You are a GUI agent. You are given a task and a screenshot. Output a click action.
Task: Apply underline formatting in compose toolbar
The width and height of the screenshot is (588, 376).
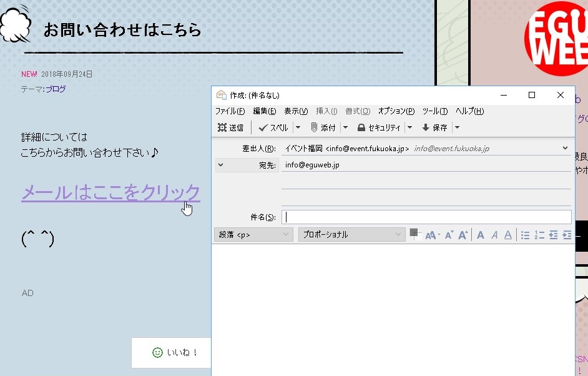click(507, 235)
